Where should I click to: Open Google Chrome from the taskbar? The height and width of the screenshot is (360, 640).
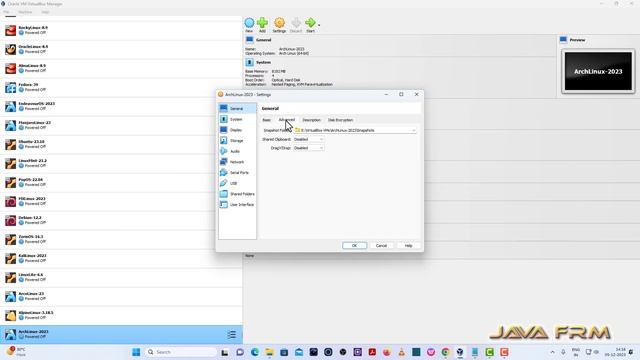point(445,352)
